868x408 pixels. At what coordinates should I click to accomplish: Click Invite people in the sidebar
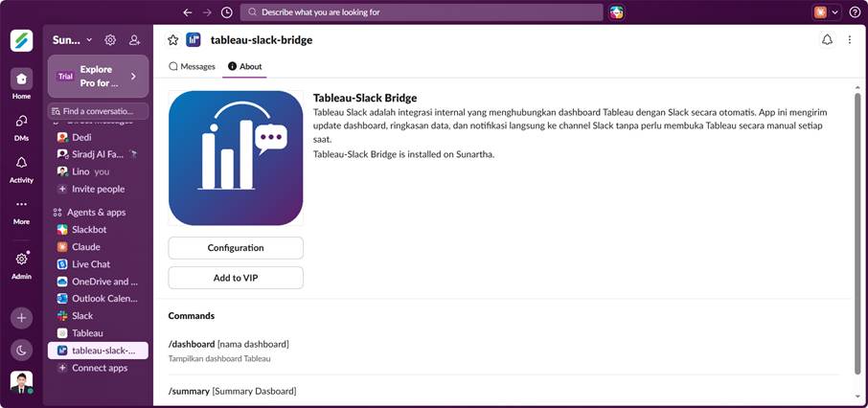coord(98,189)
